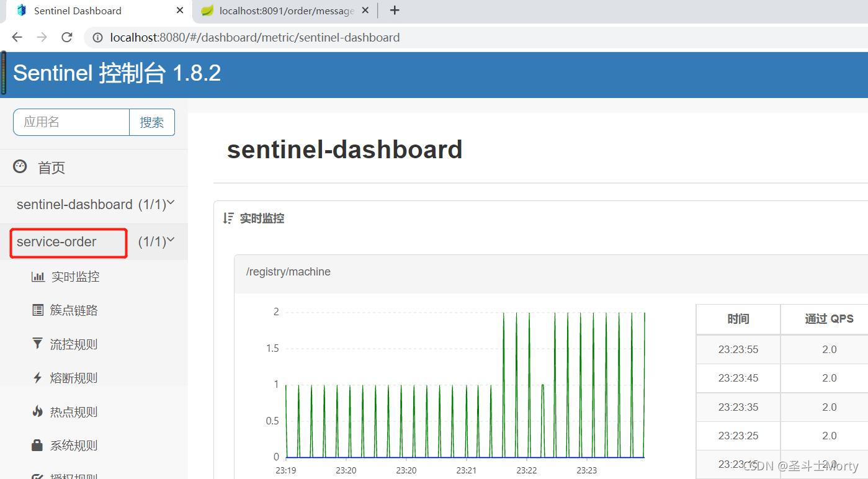Viewport: 868px width, 479px height.
Task: Select the 23:23:35 table row time
Action: (x=738, y=407)
